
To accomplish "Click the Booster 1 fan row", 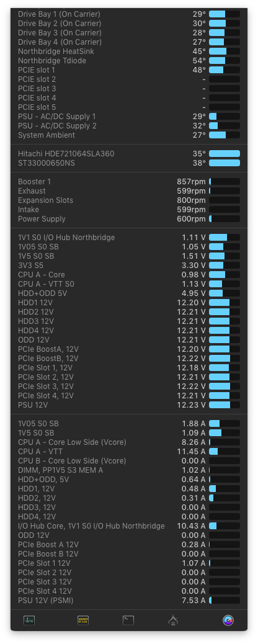I will [129, 182].
